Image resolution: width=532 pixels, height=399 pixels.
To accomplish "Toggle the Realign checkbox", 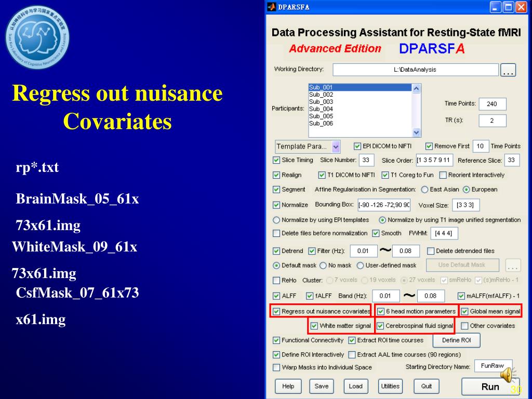I will pos(276,175).
